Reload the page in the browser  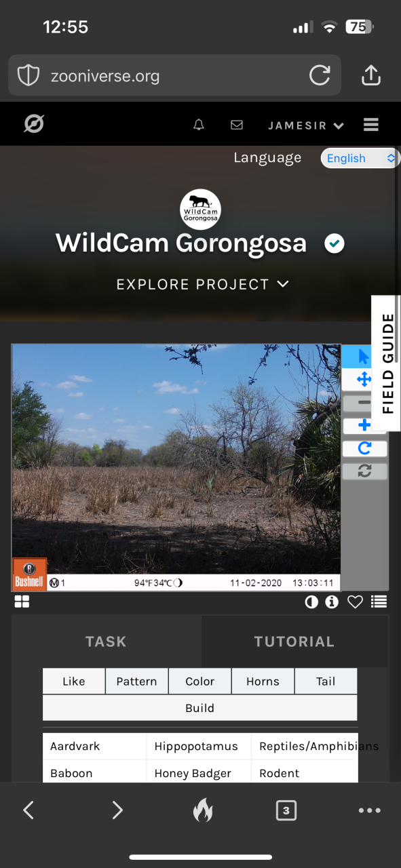[x=320, y=75]
